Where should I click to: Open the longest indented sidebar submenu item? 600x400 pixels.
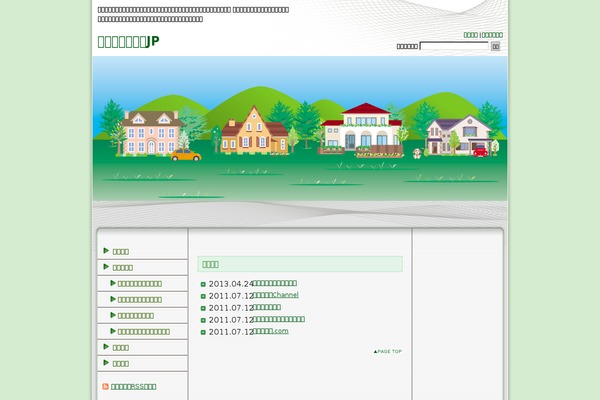point(142,331)
